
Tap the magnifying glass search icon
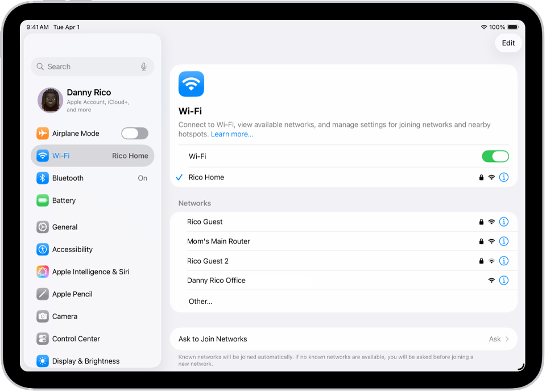(x=40, y=66)
